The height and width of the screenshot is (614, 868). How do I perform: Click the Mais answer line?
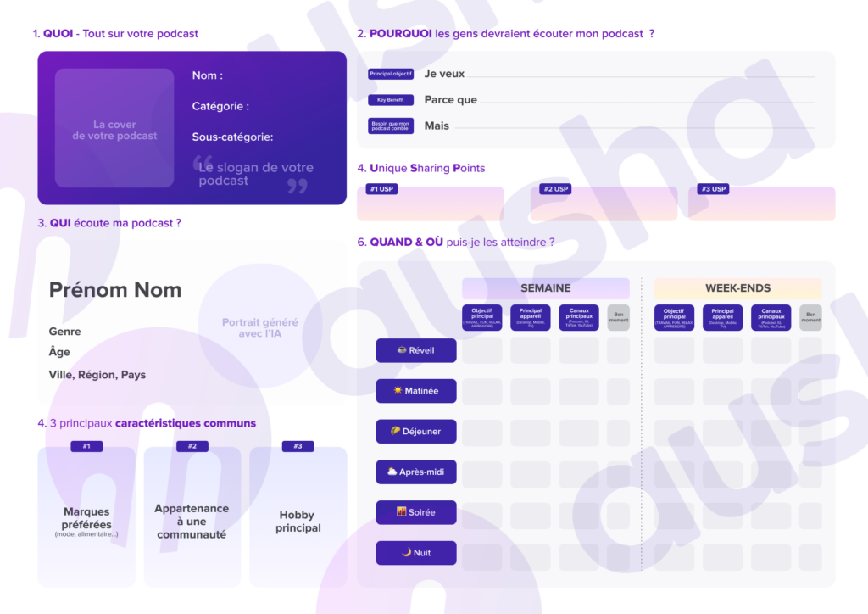(x=634, y=127)
